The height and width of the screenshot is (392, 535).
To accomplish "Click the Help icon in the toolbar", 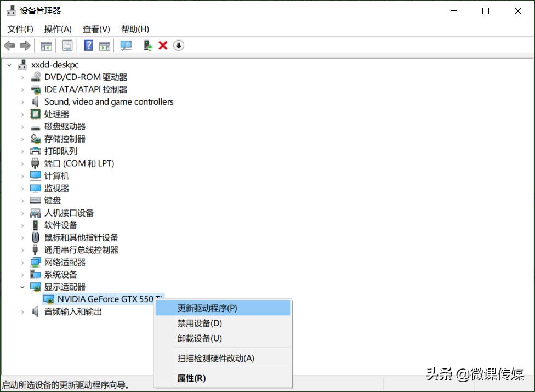I will 88,46.
